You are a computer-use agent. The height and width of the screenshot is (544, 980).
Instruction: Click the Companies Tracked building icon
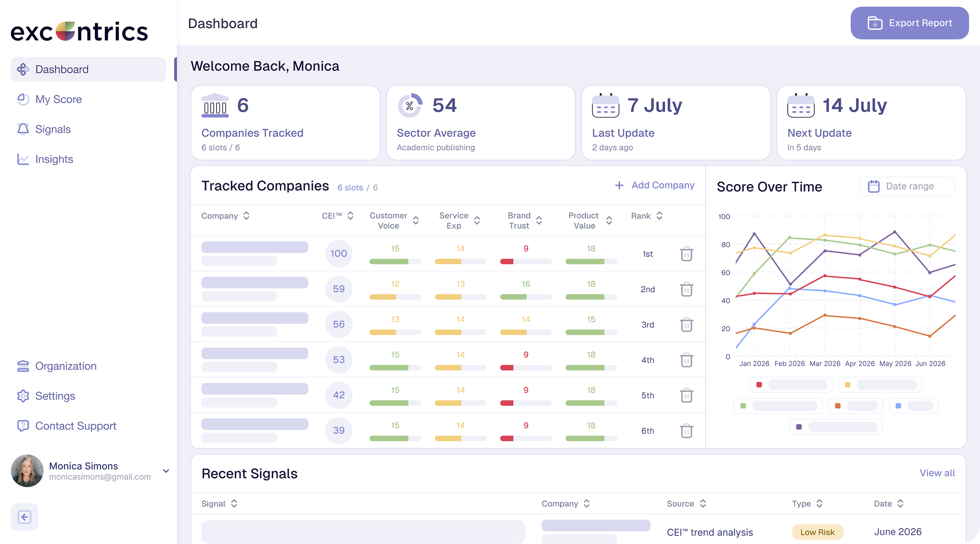click(215, 105)
